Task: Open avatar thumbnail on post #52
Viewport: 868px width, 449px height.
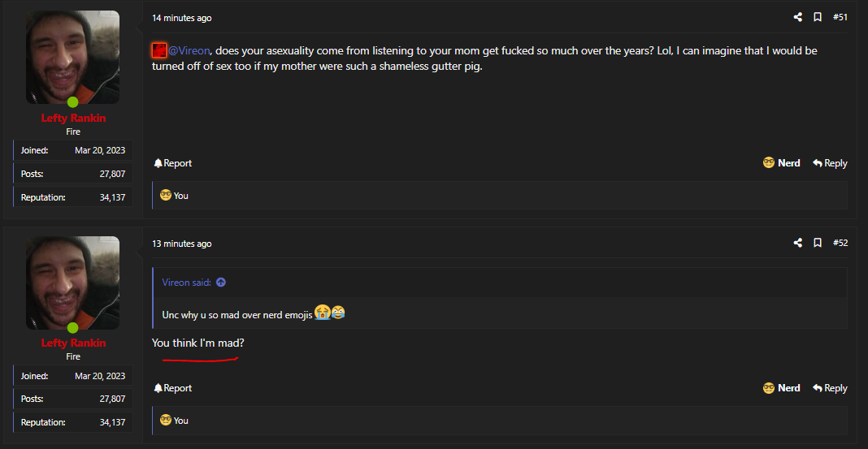Action: (72, 283)
